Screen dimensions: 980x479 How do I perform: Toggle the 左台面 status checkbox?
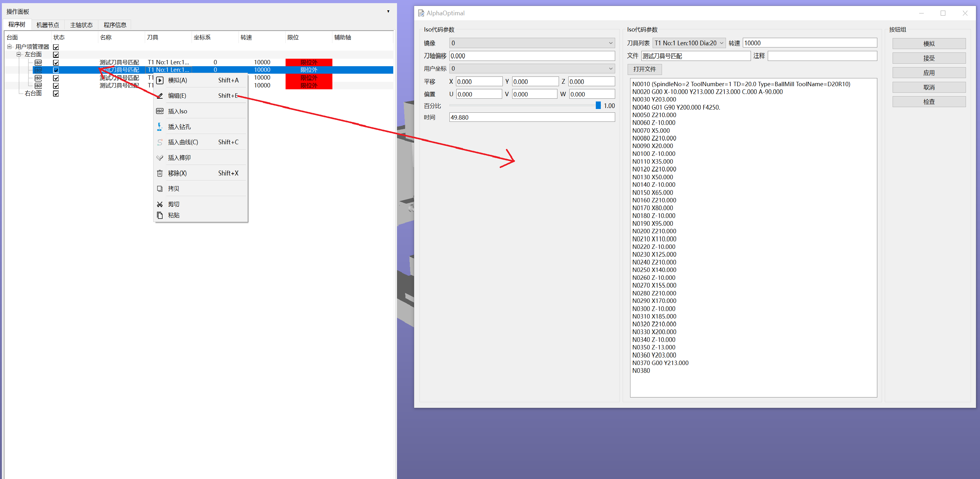(56, 54)
